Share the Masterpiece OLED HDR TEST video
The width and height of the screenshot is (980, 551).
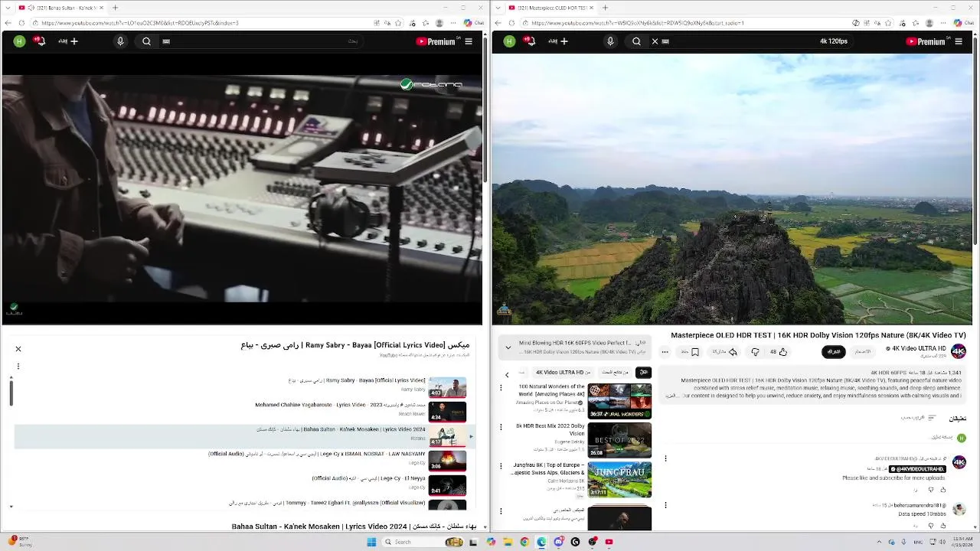click(725, 352)
